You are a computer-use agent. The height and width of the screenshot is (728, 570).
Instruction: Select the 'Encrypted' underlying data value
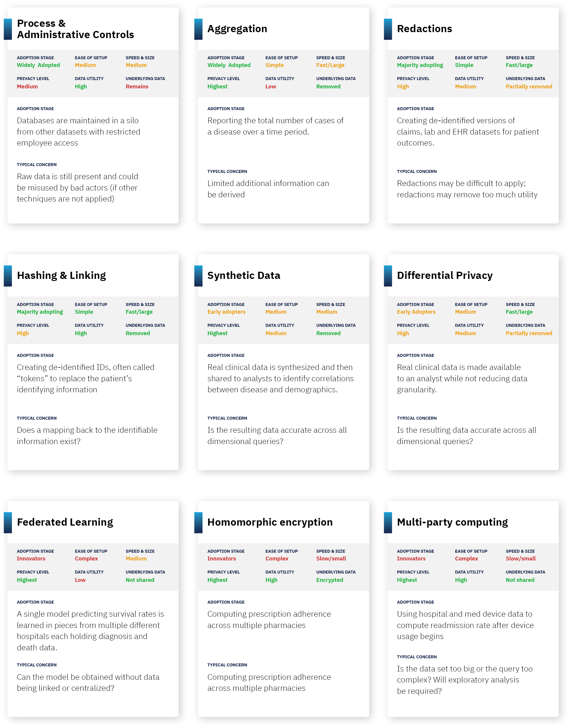(329, 580)
